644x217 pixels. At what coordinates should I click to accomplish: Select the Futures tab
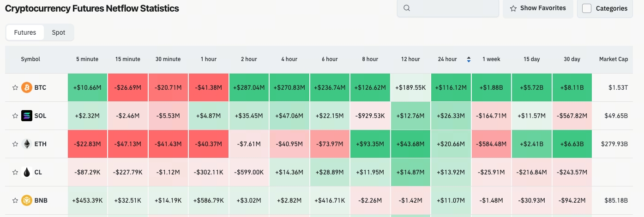(x=25, y=32)
